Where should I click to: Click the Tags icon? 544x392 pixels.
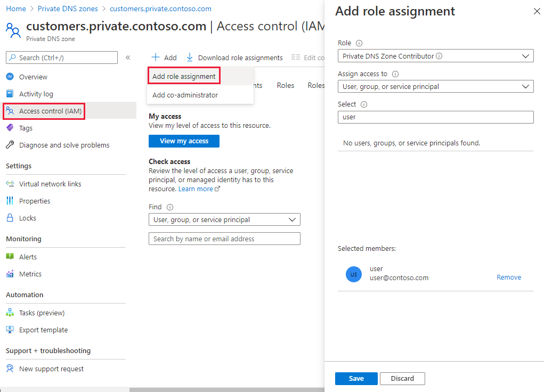pos(10,128)
